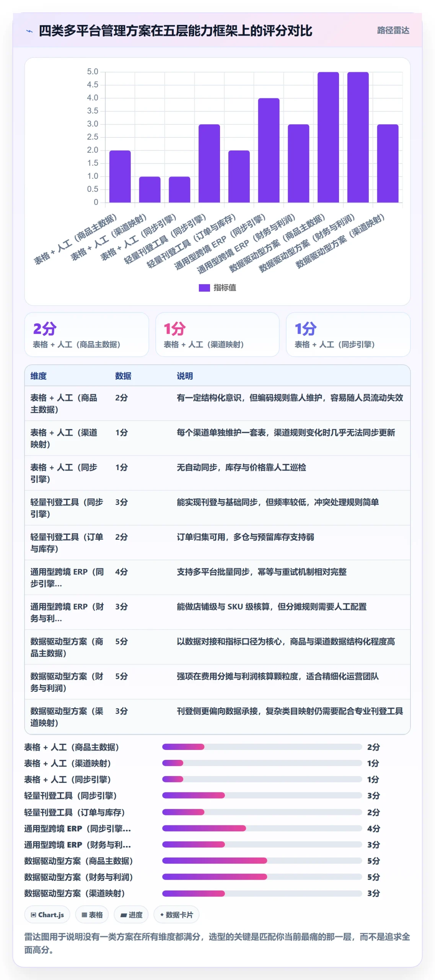Click progress label 数据驱动型方案（渠道映射）
435x980 pixels.
click(x=75, y=893)
